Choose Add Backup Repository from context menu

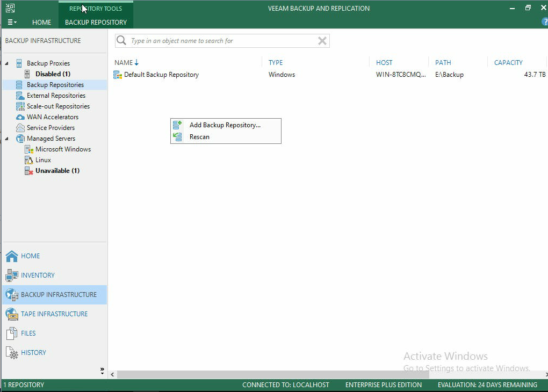[x=226, y=125]
